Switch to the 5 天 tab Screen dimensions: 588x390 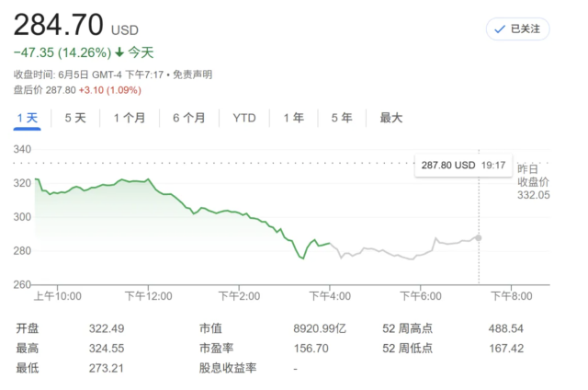75,118
